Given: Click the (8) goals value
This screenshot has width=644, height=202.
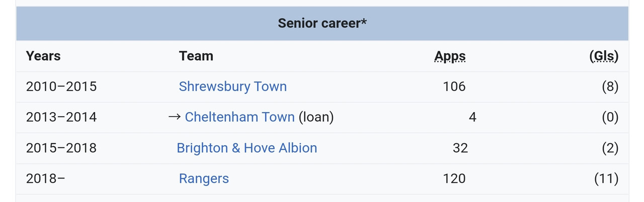Looking at the screenshot, I should click(610, 86).
